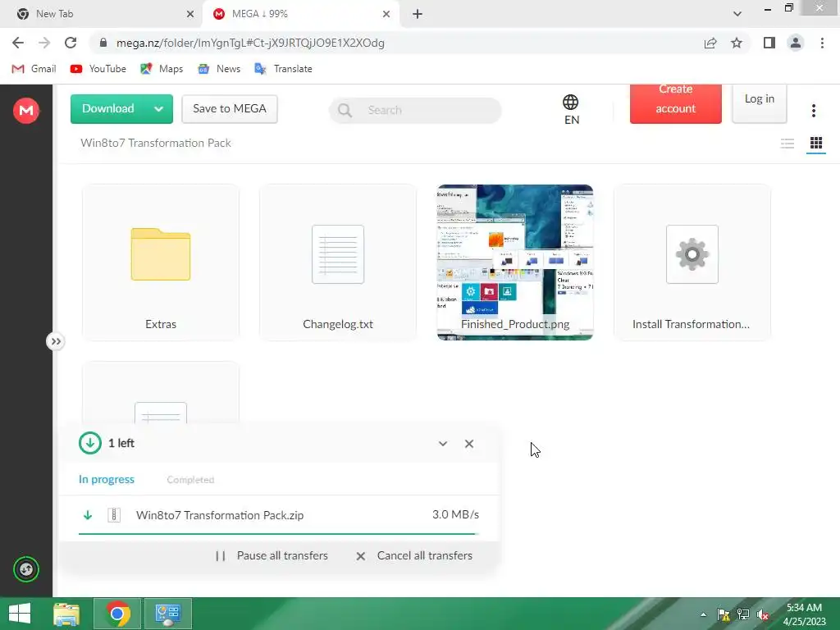Open the Control Panel taskbar icon
840x630 pixels.
pos(167,614)
